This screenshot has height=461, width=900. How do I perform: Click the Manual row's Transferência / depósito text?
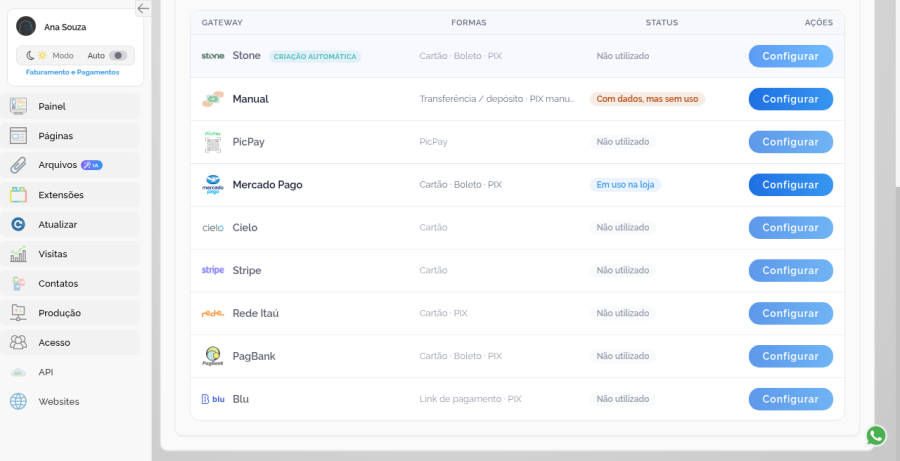coord(496,99)
